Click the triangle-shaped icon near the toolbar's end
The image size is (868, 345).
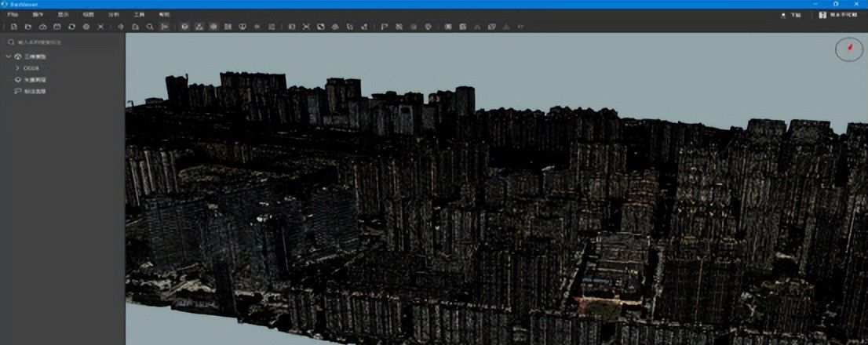(506, 27)
